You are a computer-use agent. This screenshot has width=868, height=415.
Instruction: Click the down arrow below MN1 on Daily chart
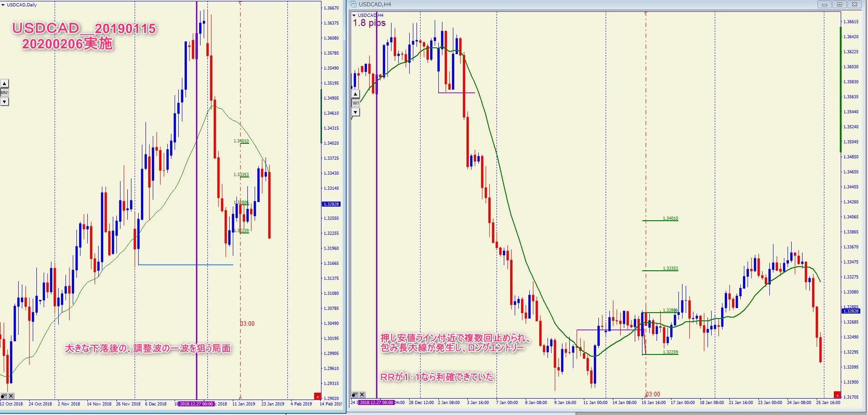pyautogui.click(x=4, y=102)
